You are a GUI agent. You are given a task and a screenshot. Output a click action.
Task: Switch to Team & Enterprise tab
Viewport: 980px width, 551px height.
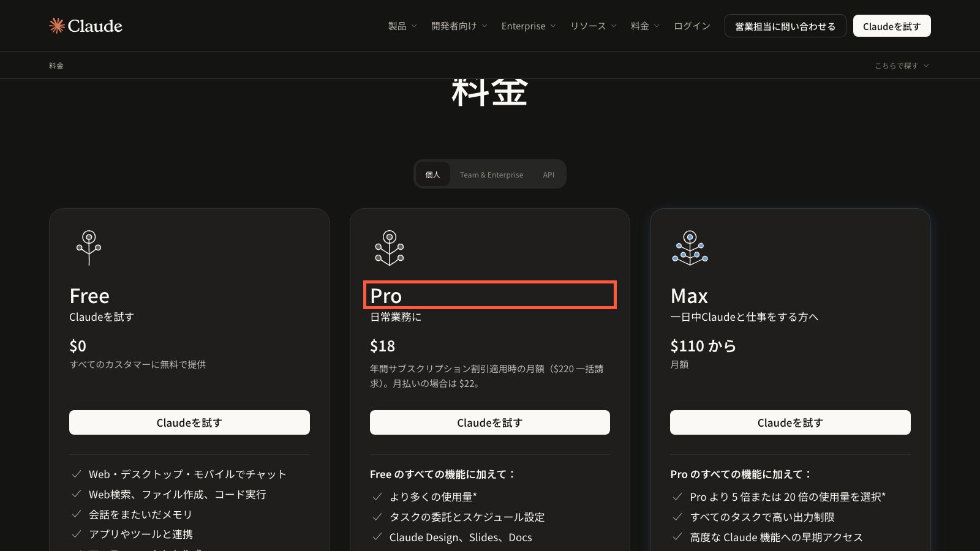(x=492, y=174)
